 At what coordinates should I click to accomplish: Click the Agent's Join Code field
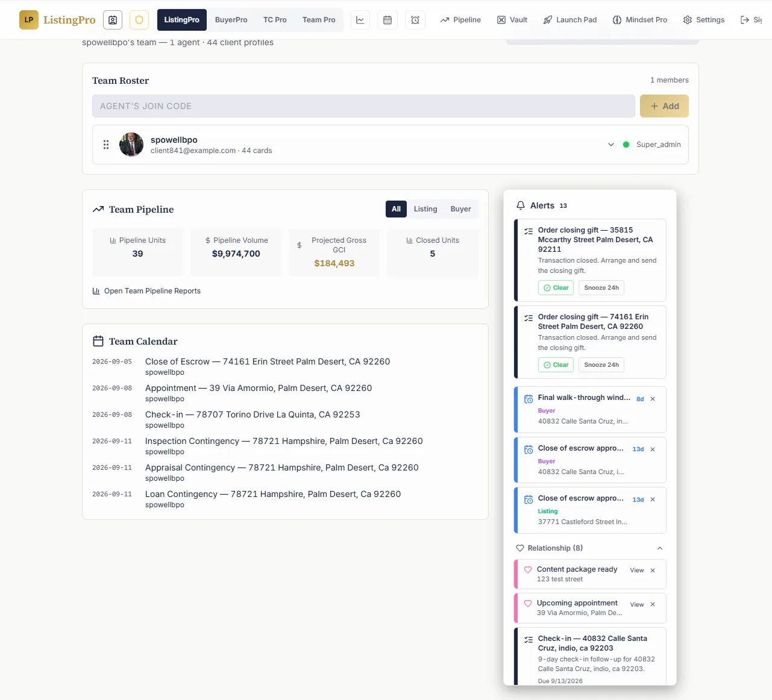pyautogui.click(x=363, y=106)
